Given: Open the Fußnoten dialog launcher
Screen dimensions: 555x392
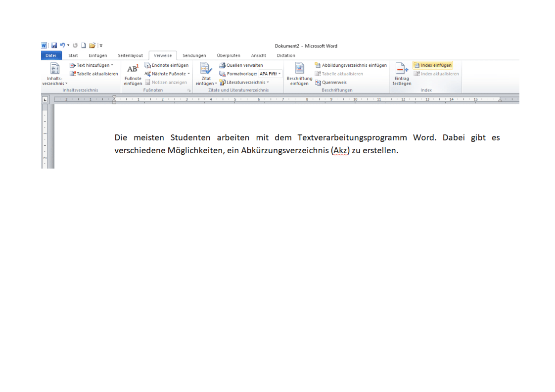Looking at the screenshot, I should (189, 90).
